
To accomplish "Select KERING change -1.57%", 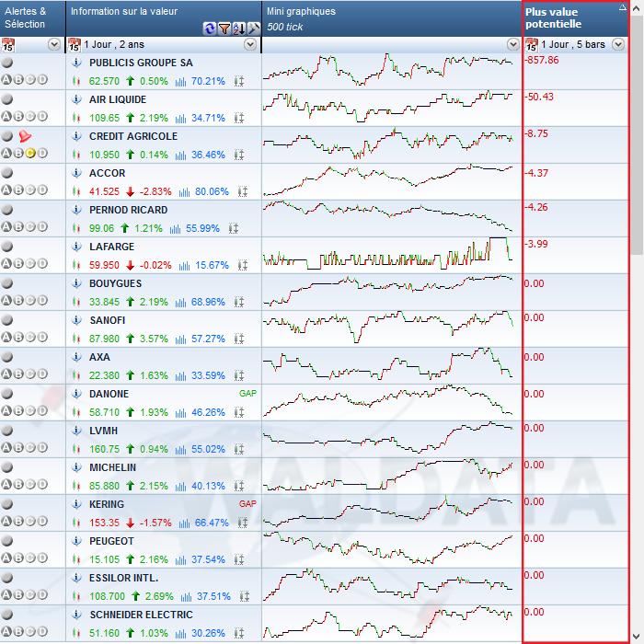I will click(155, 523).
